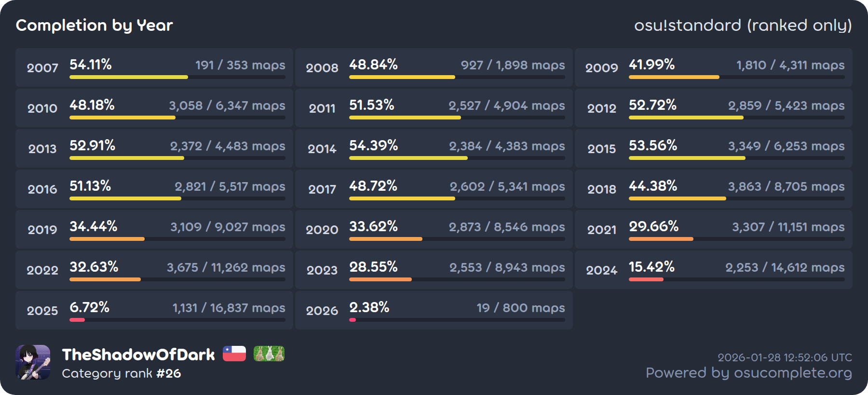
Task: Click the Category rank #26 text
Action: click(122, 373)
